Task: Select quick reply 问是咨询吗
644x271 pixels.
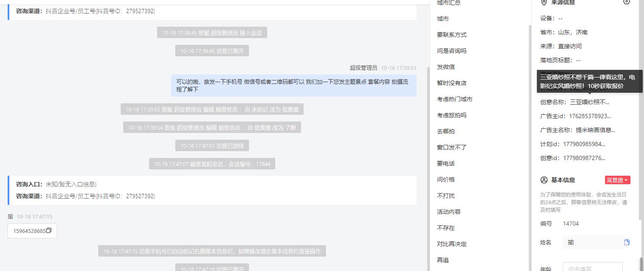Action: (x=452, y=51)
